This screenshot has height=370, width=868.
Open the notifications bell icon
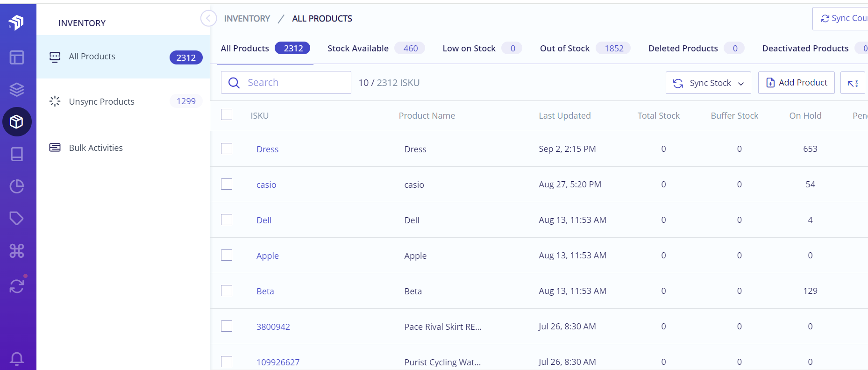(x=17, y=358)
